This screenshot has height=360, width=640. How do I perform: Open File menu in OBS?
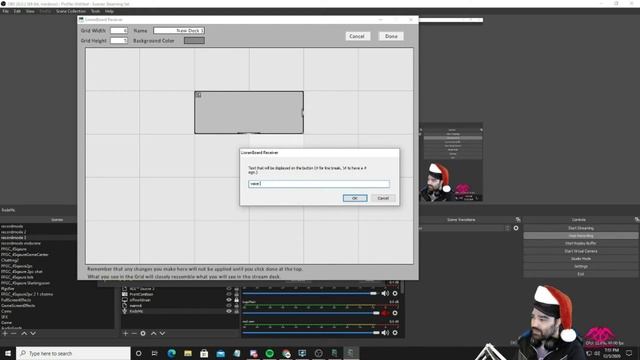[5, 11]
